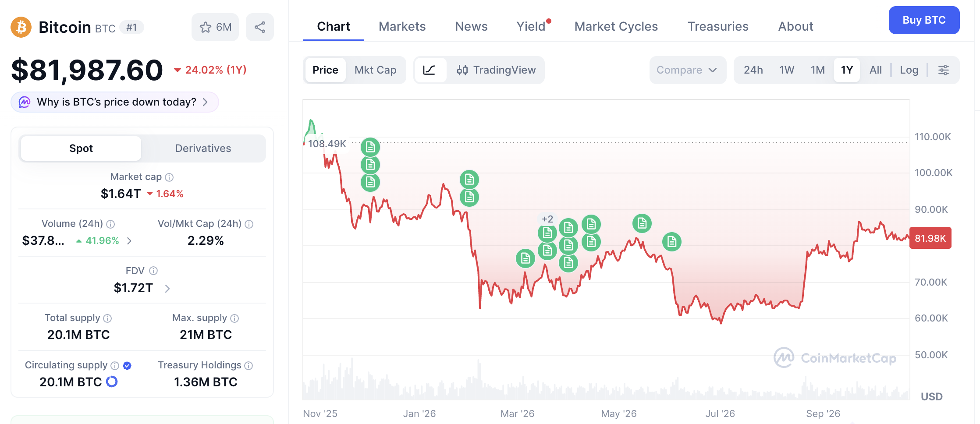Toggle Log scale on chart
This screenshot has height=424, width=980.
(909, 70)
